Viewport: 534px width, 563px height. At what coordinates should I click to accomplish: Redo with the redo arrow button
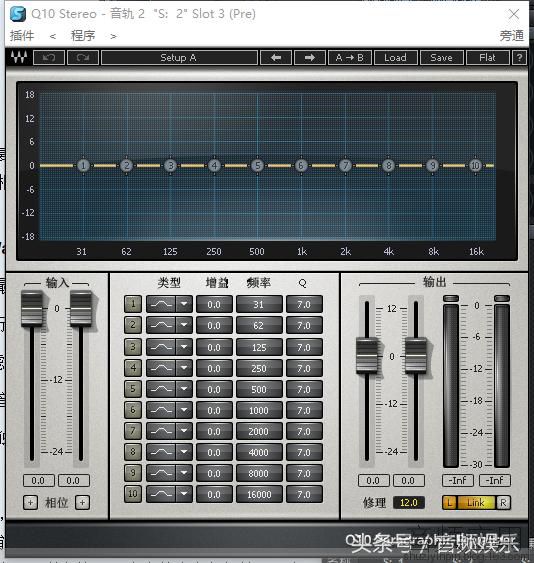[x=83, y=57]
